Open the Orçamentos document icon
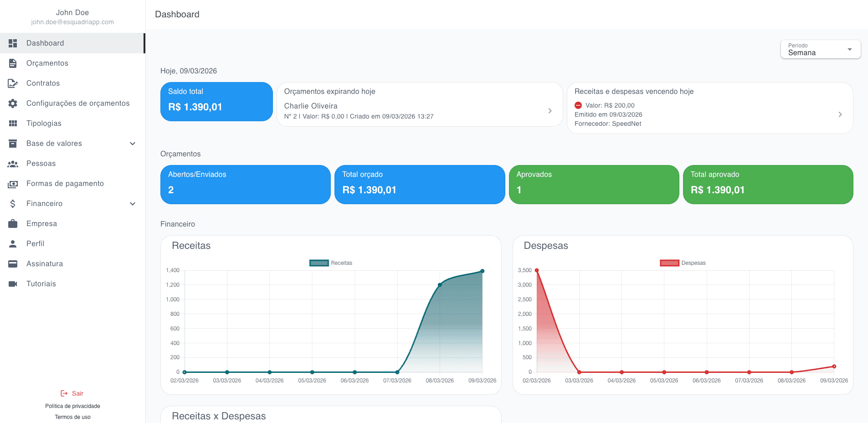This screenshot has height=423, width=868. tap(13, 63)
